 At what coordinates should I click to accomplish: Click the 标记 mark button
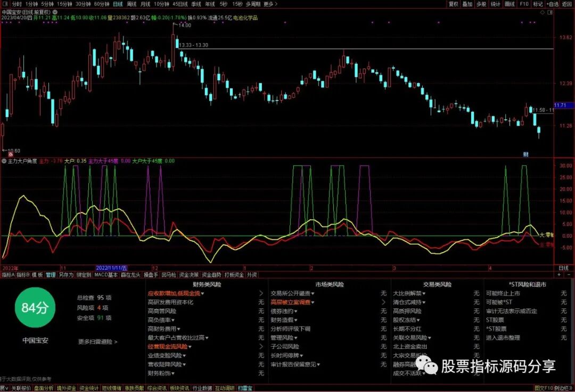(538, 4)
